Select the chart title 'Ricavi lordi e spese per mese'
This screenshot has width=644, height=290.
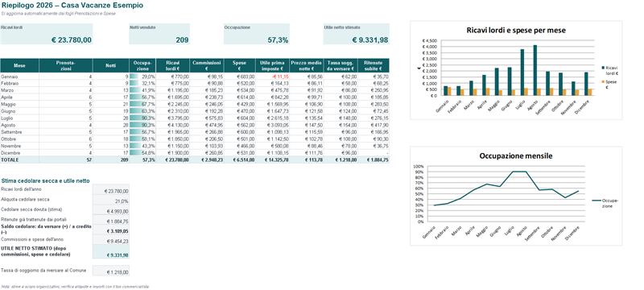pos(516,31)
